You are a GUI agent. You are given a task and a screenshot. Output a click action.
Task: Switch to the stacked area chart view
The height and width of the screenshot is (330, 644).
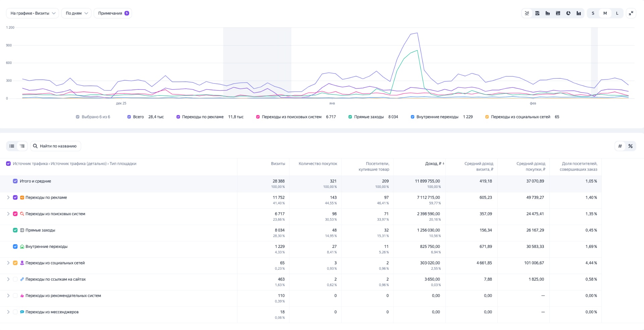click(x=537, y=13)
